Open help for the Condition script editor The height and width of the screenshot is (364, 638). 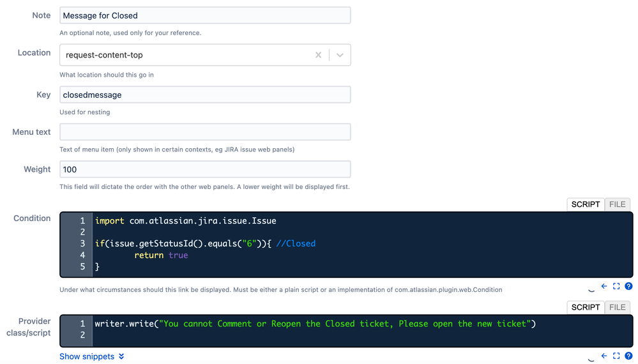628,286
